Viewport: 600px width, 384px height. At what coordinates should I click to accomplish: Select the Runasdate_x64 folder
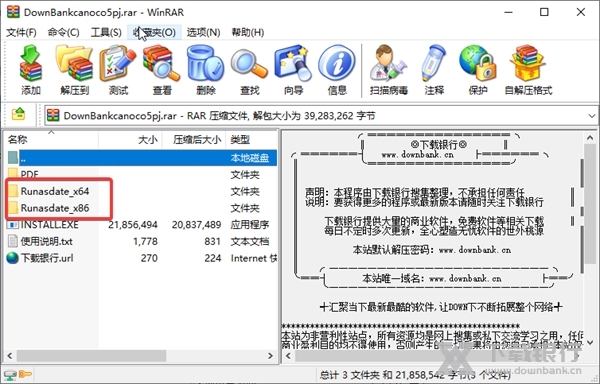(55, 191)
